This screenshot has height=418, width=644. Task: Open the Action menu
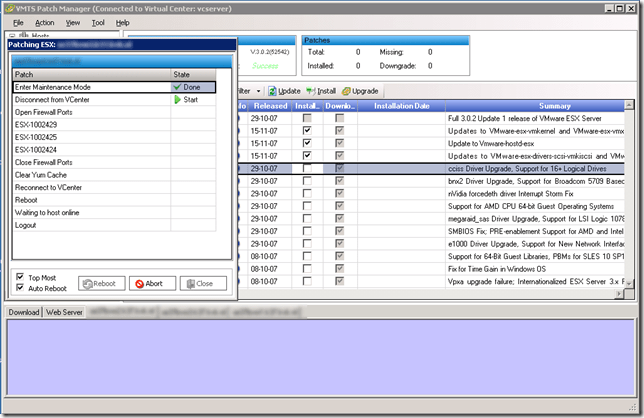click(x=44, y=23)
